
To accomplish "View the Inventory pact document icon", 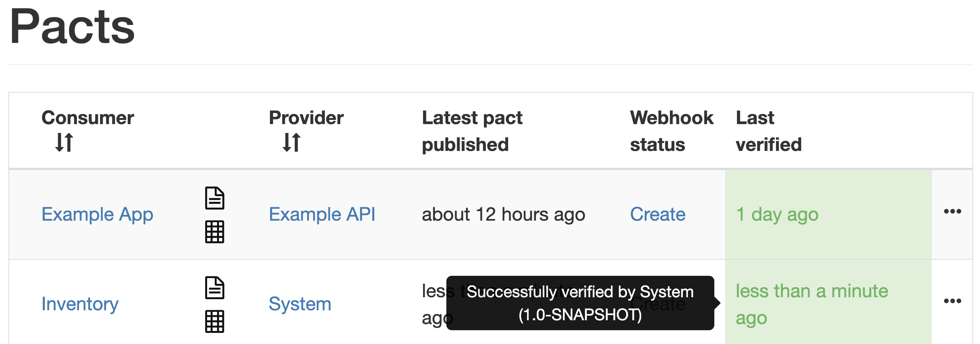I will (214, 287).
